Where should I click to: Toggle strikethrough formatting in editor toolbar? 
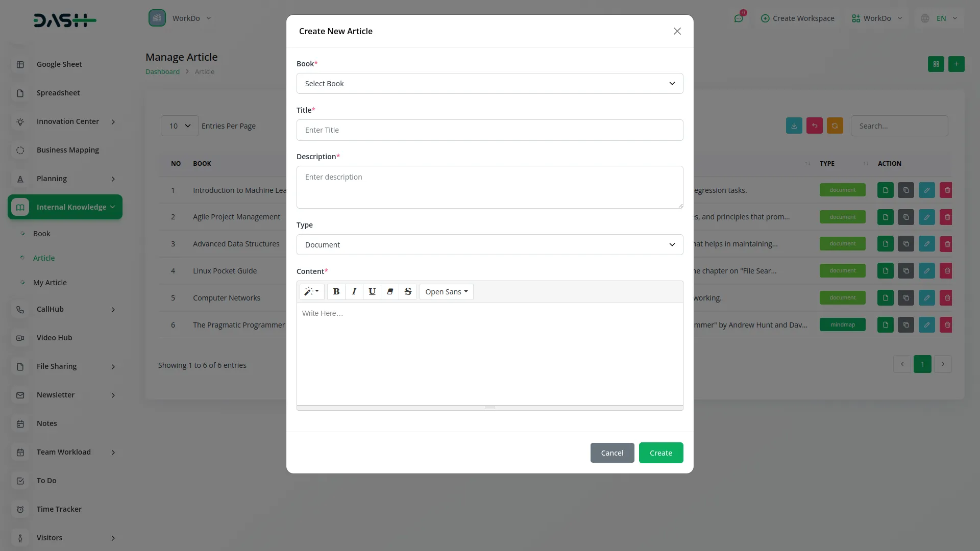coord(408,291)
